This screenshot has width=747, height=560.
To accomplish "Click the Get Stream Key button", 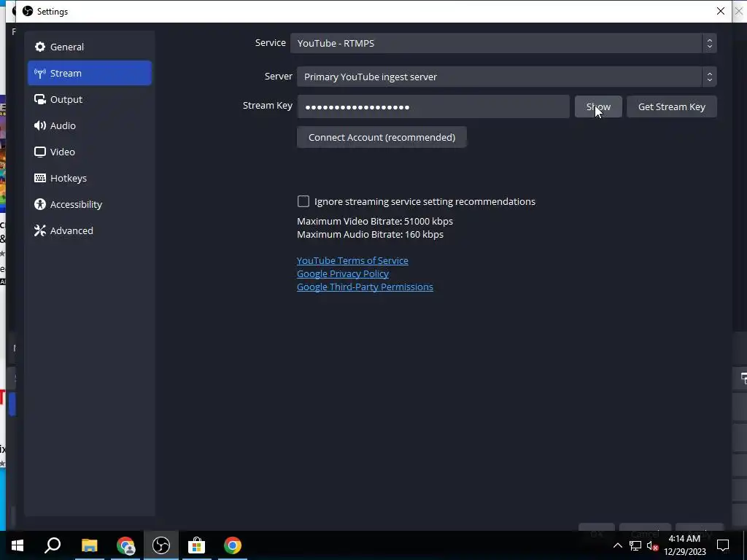I will tap(672, 106).
